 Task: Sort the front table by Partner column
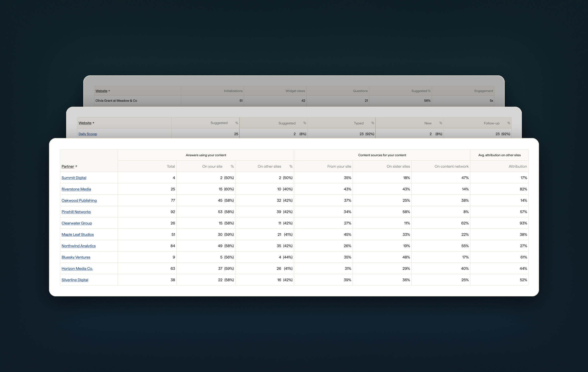(68, 166)
